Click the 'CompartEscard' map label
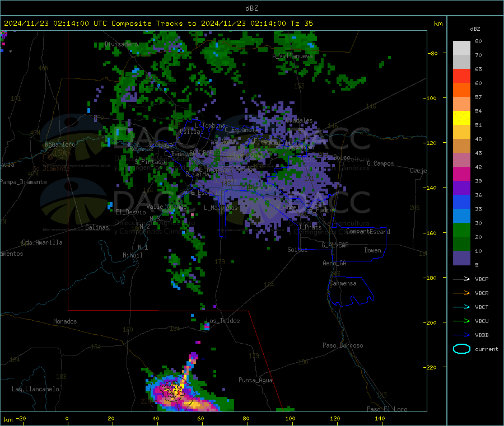Viewport: 504px width, 426px height. click(368, 232)
